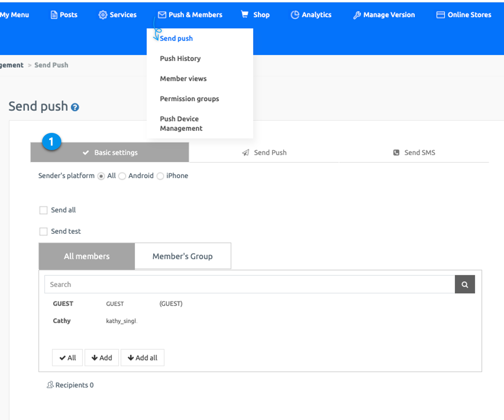Click the help question mark icon beside Send push

(75, 108)
